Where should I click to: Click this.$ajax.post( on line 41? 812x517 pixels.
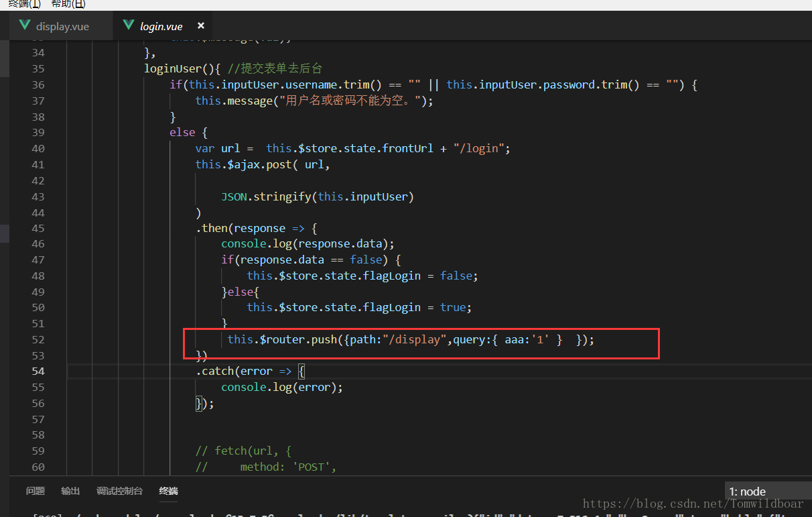point(247,164)
